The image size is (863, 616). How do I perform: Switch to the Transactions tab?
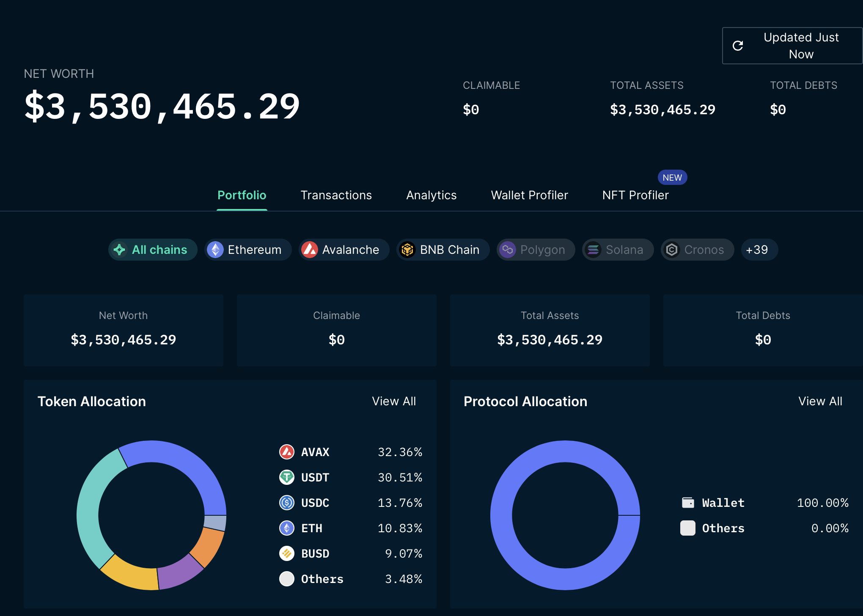coord(336,195)
